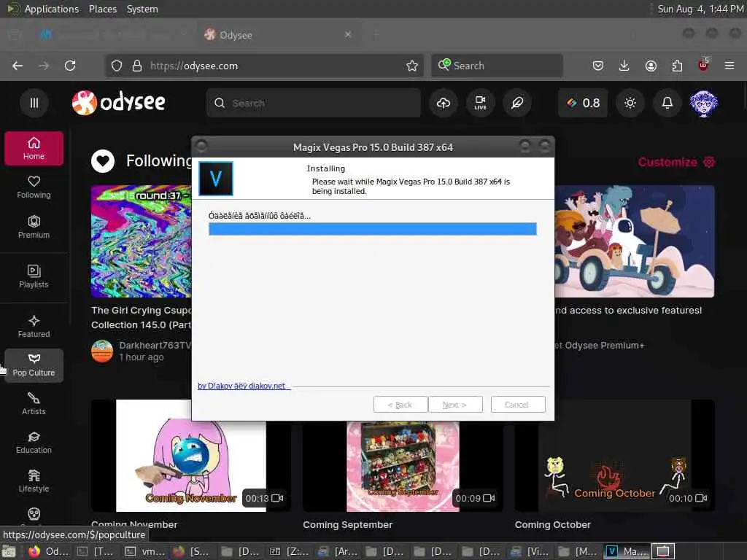Click the Go LIVE camera icon
The image size is (747, 560).
point(480,103)
